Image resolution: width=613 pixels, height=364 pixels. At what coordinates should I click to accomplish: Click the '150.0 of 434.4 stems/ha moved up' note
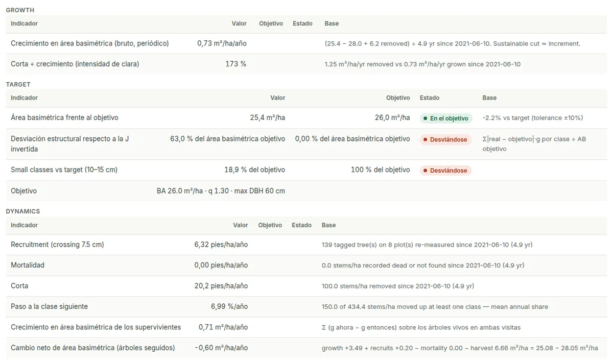[435, 307]
